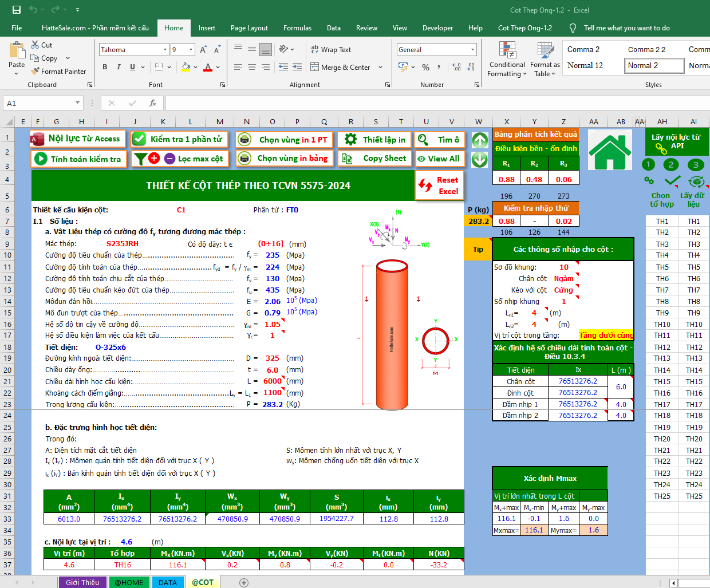This screenshot has width=710, height=588.
Task: Click the green checkmark Chọn tổ hợp icon
Action: click(x=672, y=181)
